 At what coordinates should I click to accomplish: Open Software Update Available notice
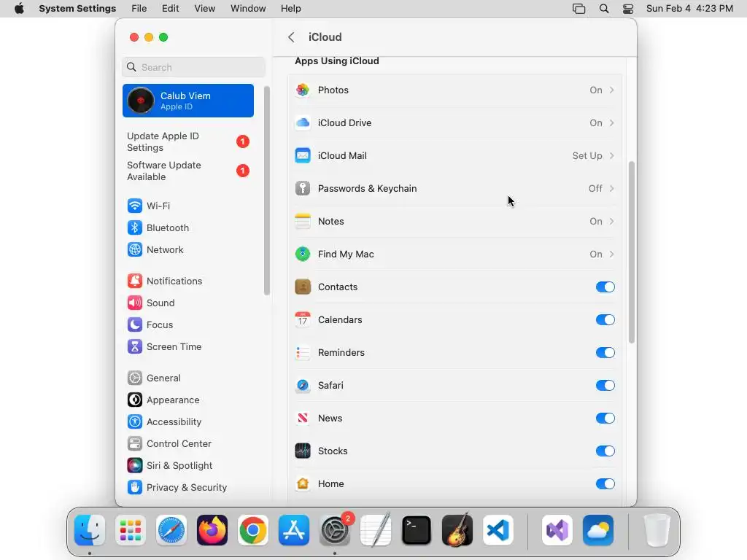[188, 171]
